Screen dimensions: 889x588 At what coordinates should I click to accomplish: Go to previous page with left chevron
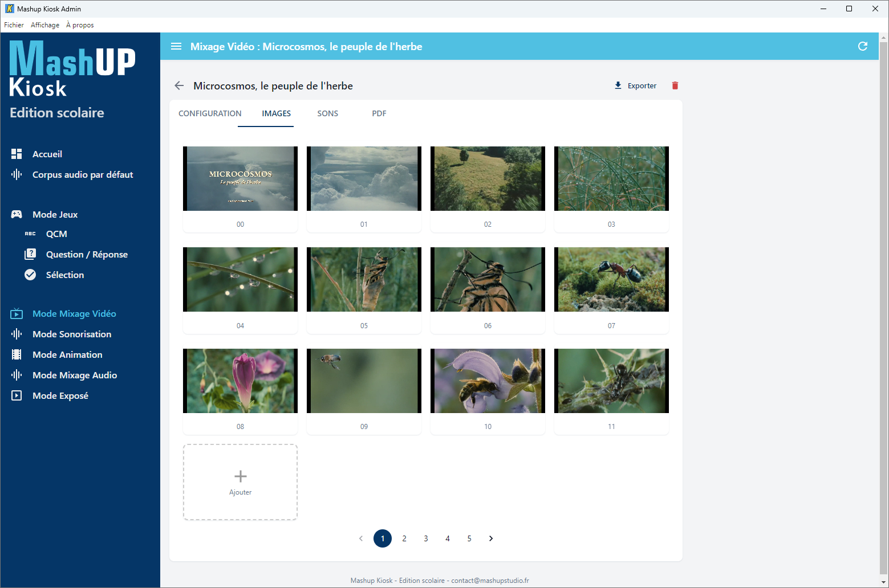(361, 538)
